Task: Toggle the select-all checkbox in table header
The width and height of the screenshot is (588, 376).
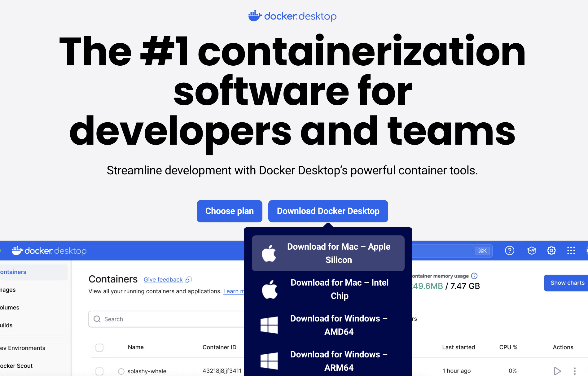Action: coord(99,348)
